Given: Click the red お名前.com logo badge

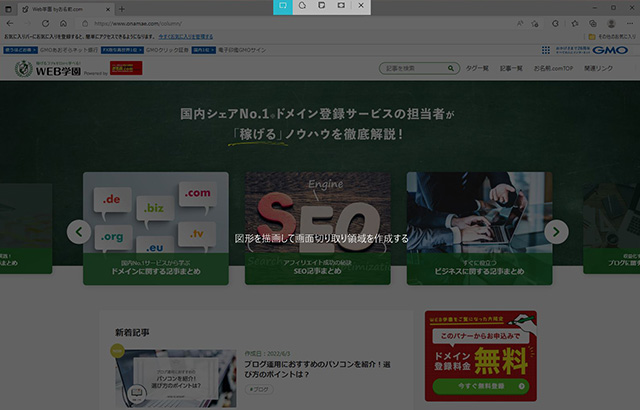Looking at the screenshot, I should [x=126, y=68].
